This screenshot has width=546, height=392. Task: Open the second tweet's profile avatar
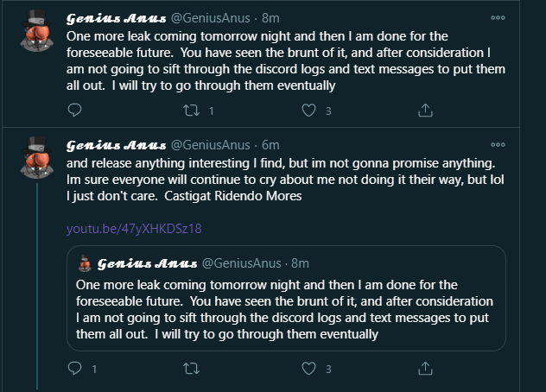click(x=37, y=157)
